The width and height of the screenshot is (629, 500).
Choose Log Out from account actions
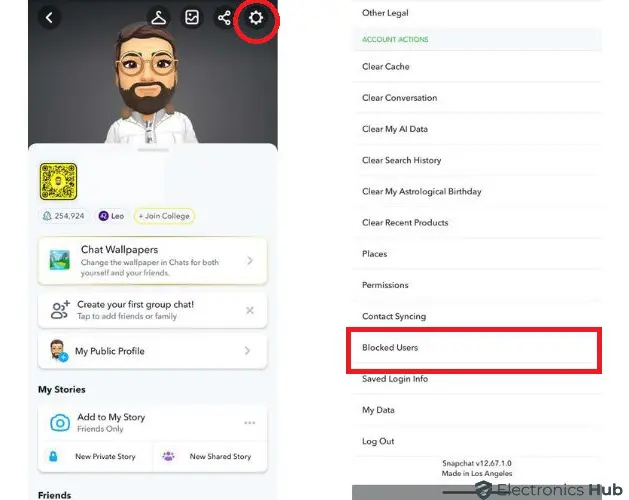[x=476, y=441]
